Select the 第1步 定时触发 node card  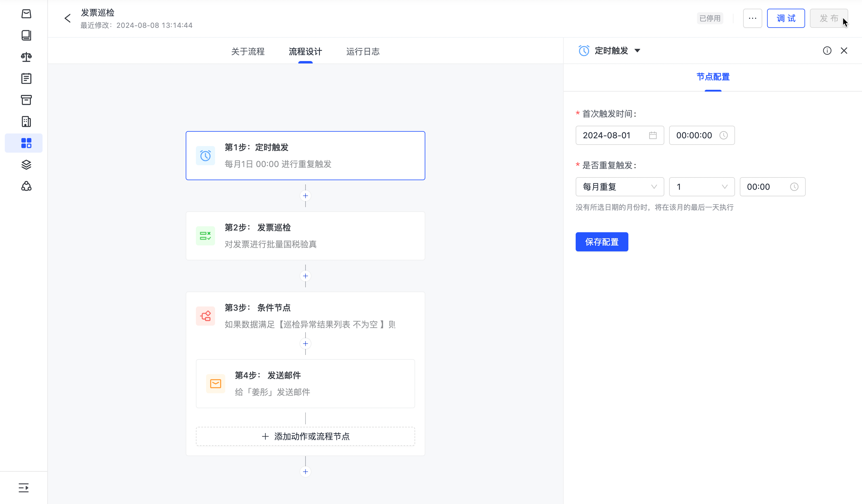point(305,155)
